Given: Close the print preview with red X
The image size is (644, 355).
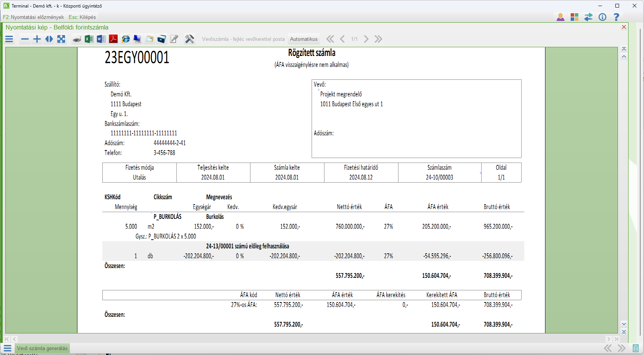Looking at the screenshot, I should (624, 27).
